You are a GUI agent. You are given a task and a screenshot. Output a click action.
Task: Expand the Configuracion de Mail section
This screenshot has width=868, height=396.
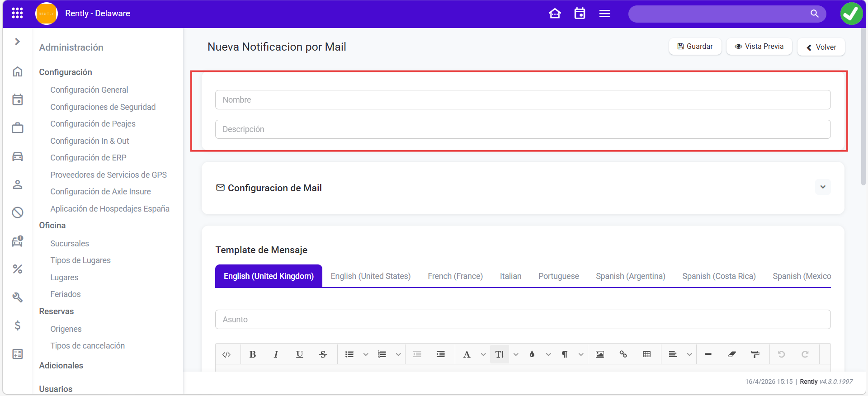point(823,187)
